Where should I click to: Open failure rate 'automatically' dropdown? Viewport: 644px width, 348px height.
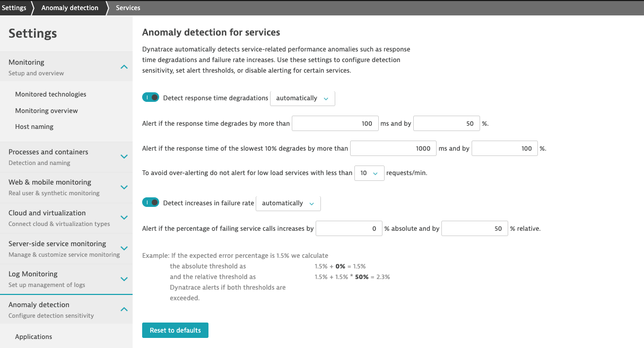coord(288,203)
